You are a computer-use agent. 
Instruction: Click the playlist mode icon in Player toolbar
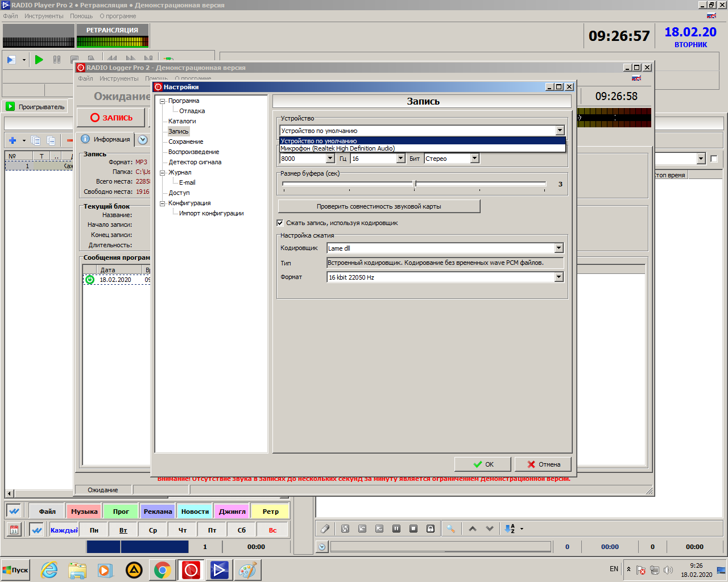[11, 59]
